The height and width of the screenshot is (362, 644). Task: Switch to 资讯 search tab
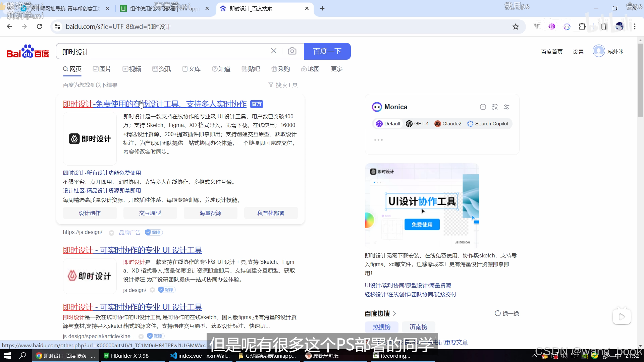point(162,69)
